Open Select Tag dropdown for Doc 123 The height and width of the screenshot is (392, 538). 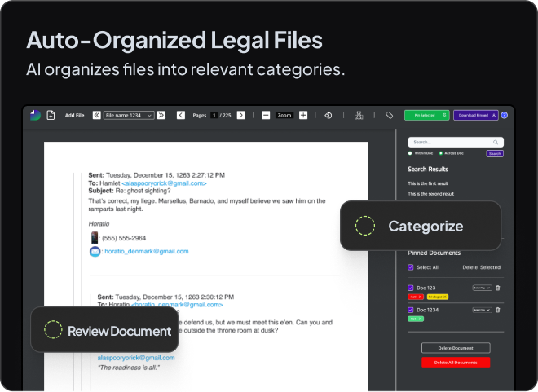[x=482, y=288]
